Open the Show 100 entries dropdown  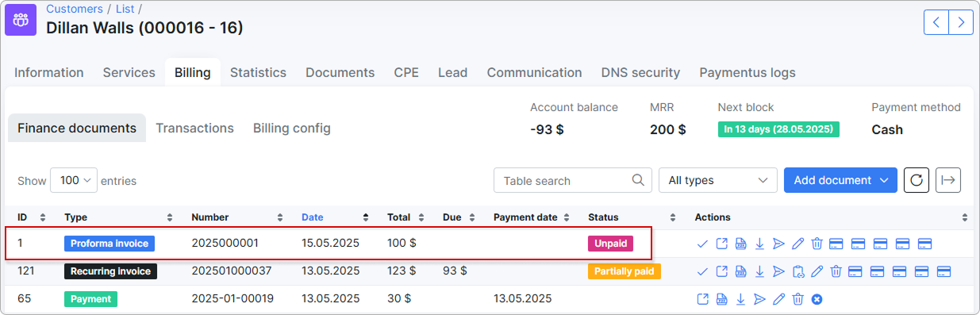pos(74,180)
